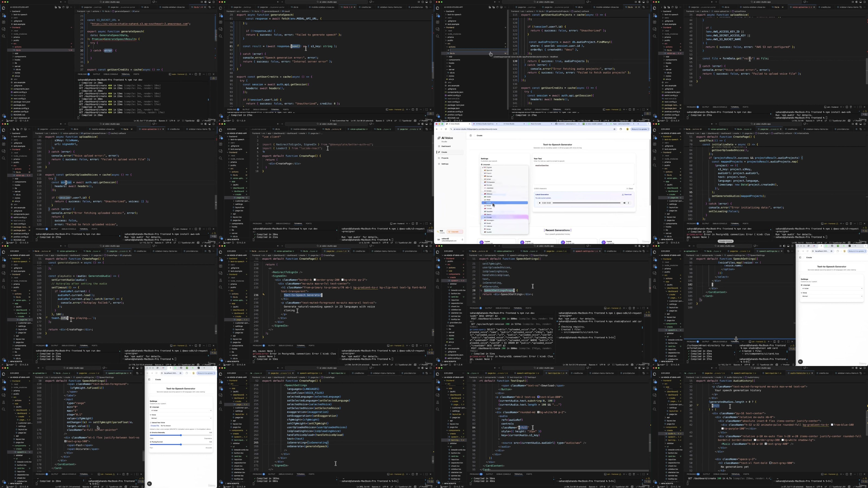Click site info icon left of ai-voice-studio.100jsprojects.com URL
Image resolution: width=868 pixels, height=488 pixels.
(452, 129)
